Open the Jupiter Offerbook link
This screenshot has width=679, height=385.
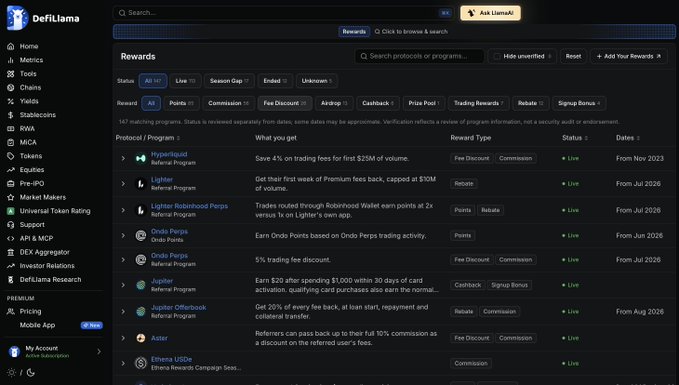coord(178,307)
